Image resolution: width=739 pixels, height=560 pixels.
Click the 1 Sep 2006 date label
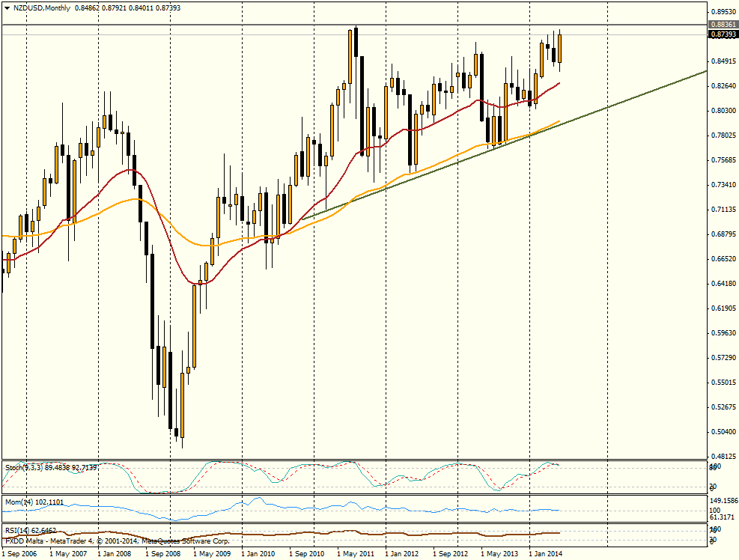coord(19,554)
